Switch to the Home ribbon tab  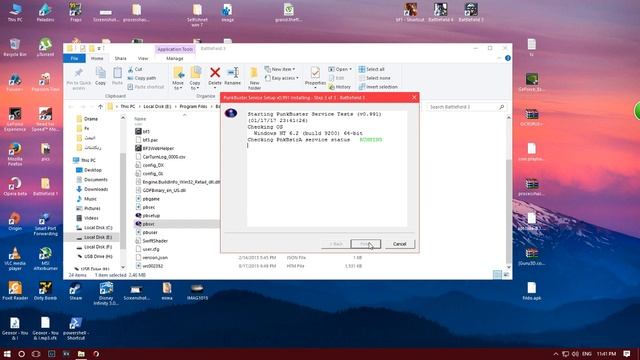[97, 58]
